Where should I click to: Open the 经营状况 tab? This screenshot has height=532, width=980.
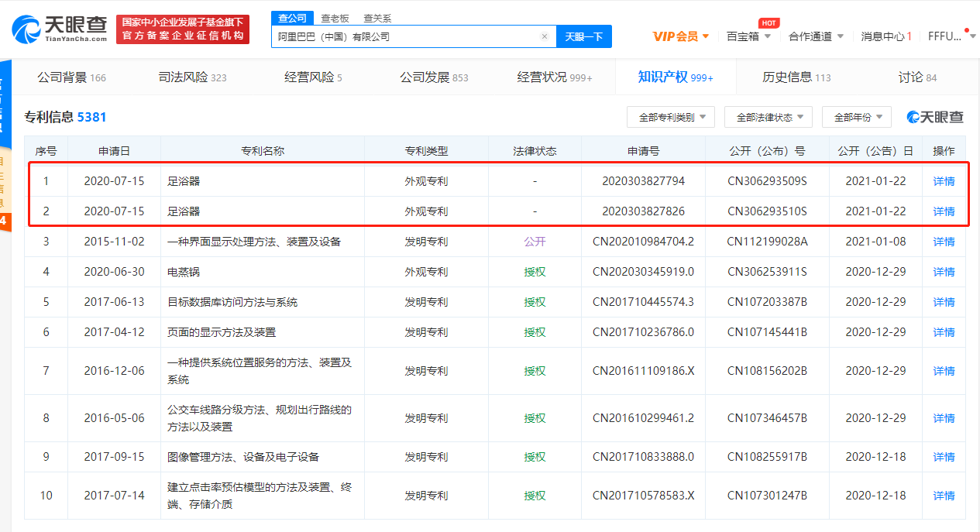[x=554, y=77]
